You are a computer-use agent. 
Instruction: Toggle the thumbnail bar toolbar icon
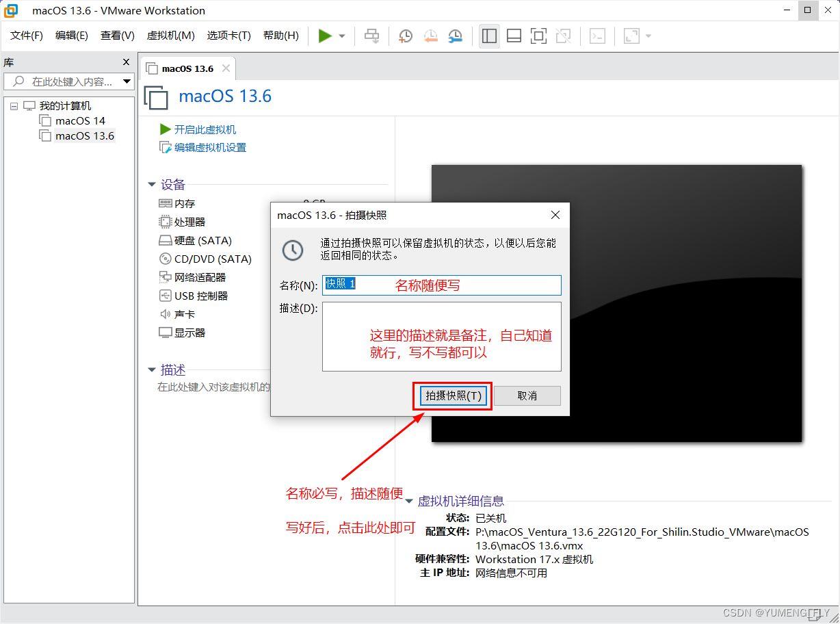tap(514, 36)
